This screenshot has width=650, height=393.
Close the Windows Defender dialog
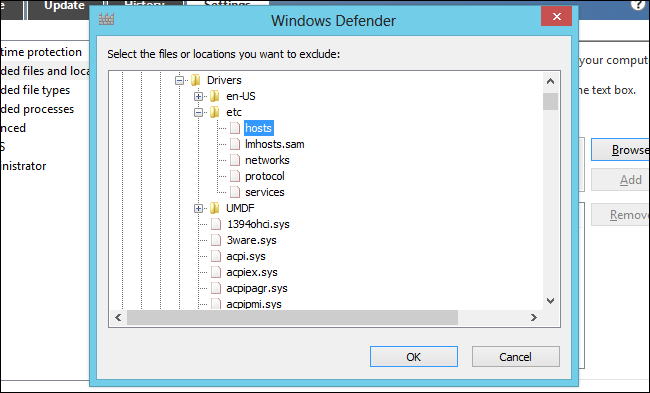pyautogui.click(x=557, y=17)
